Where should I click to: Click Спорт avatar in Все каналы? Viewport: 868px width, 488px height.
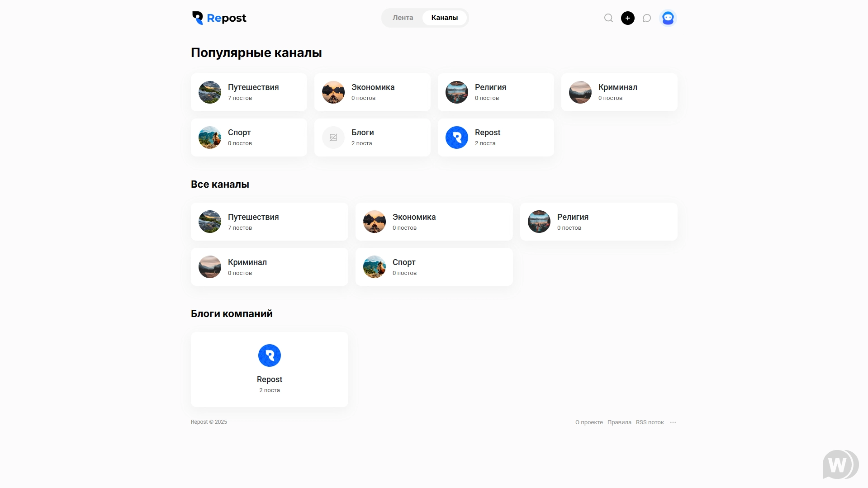click(374, 267)
